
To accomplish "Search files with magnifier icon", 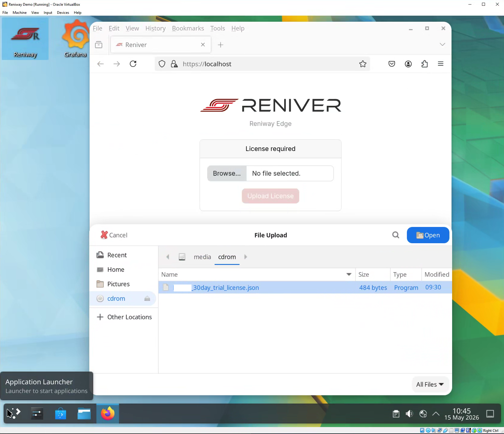I will pyautogui.click(x=396, y=235).
